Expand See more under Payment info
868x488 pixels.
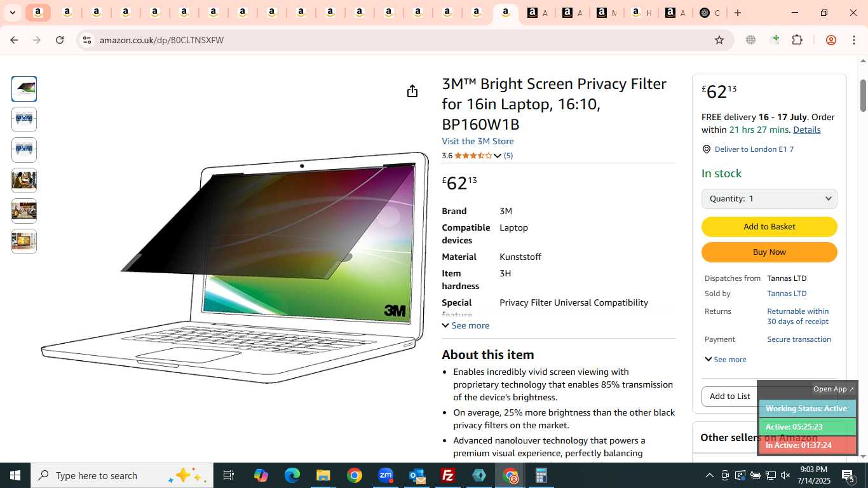tap(726, 360)
